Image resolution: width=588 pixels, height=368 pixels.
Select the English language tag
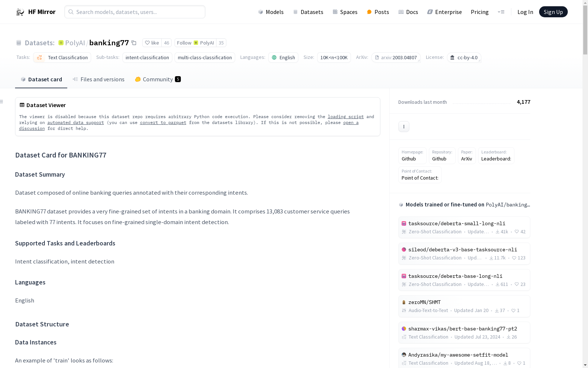coord(283,57)
